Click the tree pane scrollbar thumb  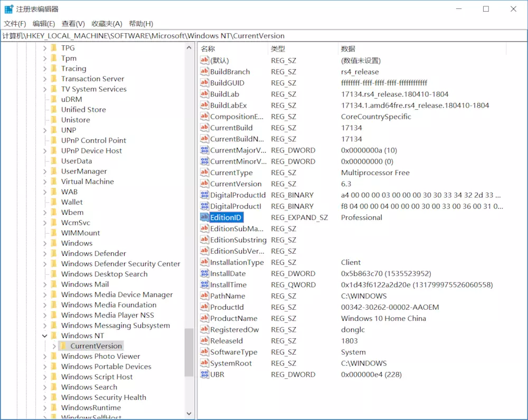click(x=189, y=352)
